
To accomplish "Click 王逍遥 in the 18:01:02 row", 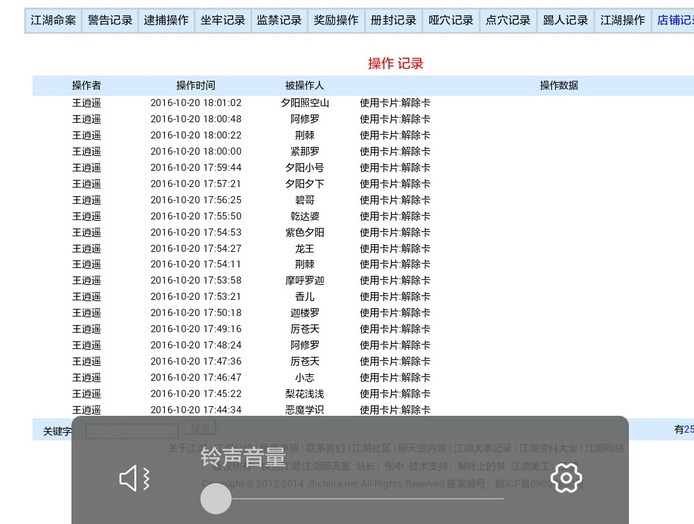I will (86, 103).
